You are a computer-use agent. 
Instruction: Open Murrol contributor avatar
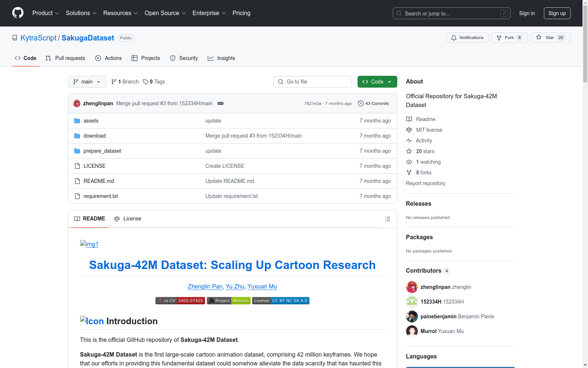click(x=412, y=331)
